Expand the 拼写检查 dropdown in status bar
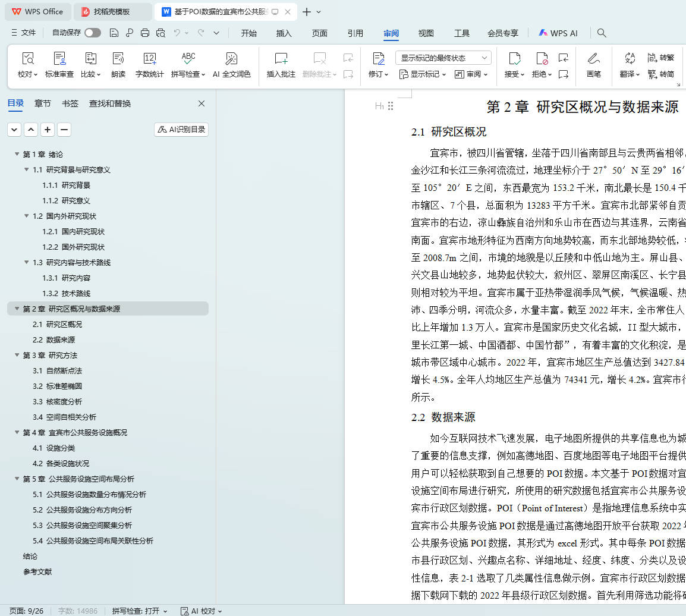 pyautogui.click(x=165, y=611)
